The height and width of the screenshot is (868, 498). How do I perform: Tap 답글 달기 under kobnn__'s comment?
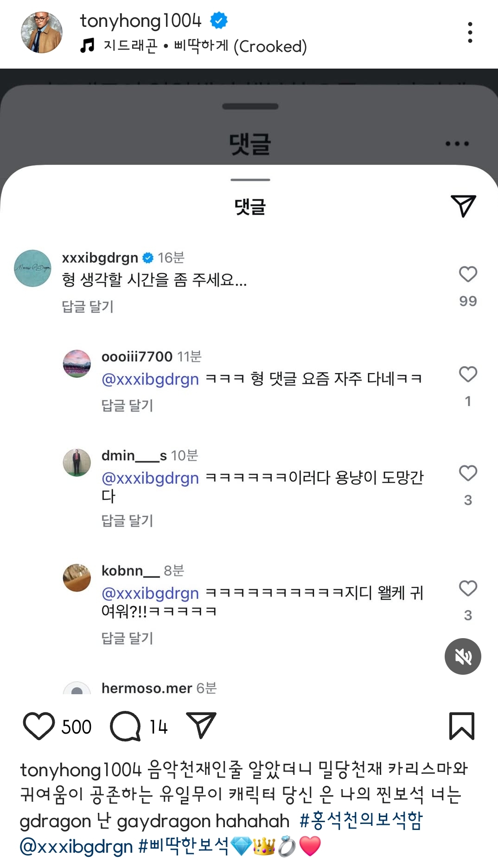pyautogui.click(x=127, y=638)
